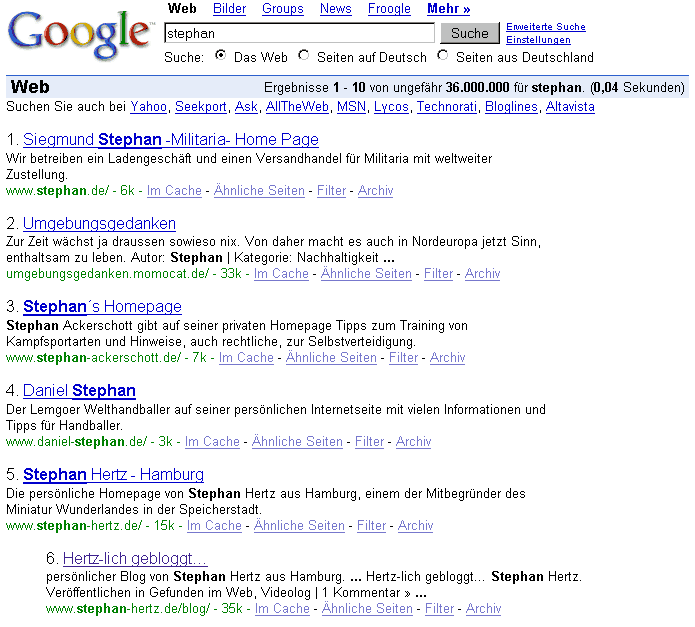Image resolution: width=695 pixels, height=627 pixels.
Task: Open the Umgebungsgedanken search result
Action: pyautogui.click(x=99, y=223)
